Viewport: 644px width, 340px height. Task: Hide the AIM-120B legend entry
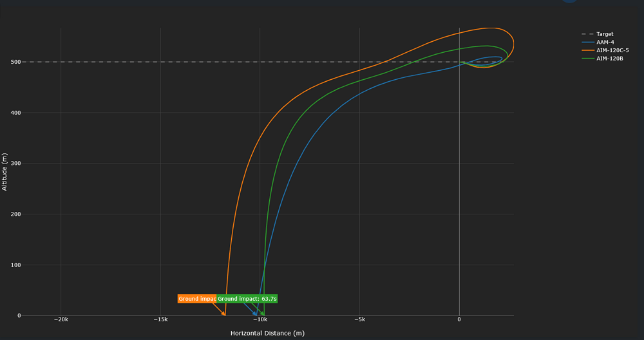(x=609, y=59)
